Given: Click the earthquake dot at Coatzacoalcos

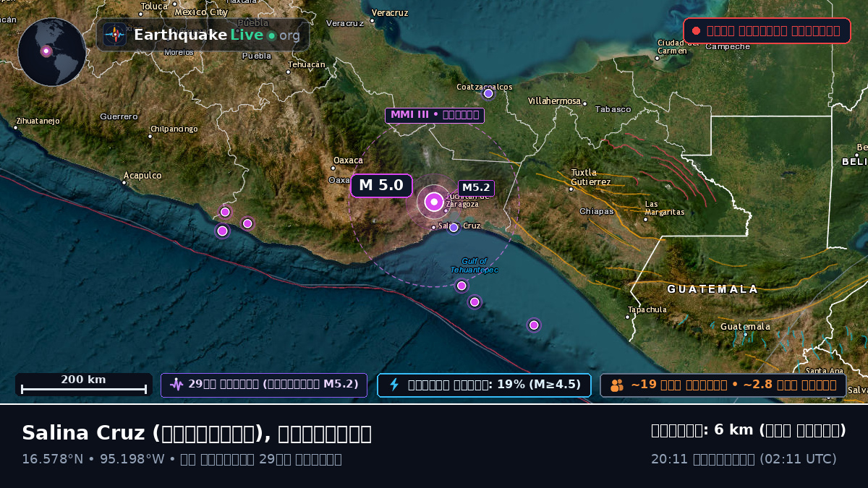Looking at the screenshot, I should [488, 93].
